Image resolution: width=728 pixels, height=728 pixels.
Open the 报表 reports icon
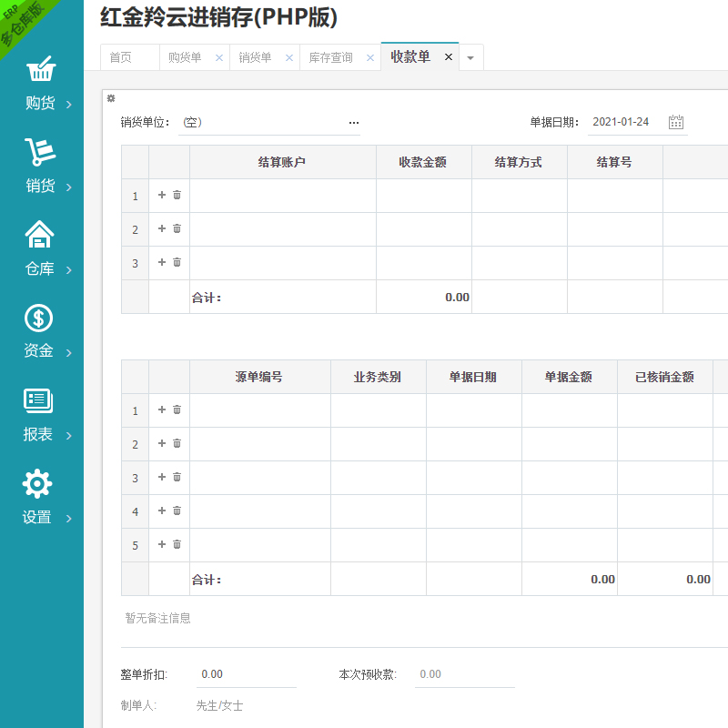click(x=38, y=400)
